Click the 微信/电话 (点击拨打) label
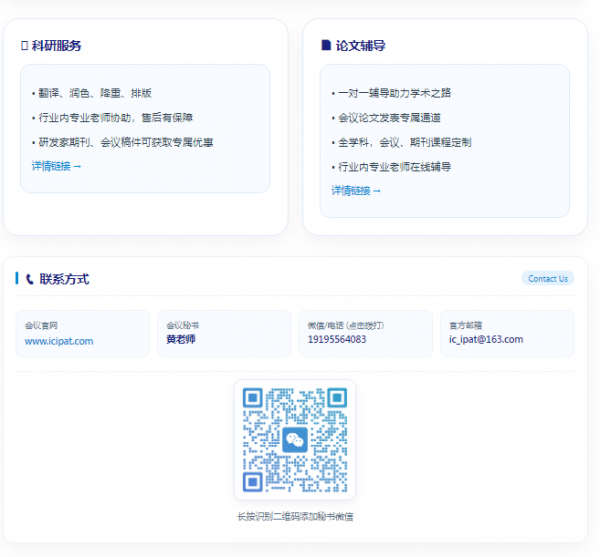The image size is (600, 557). tap(346, 326)
